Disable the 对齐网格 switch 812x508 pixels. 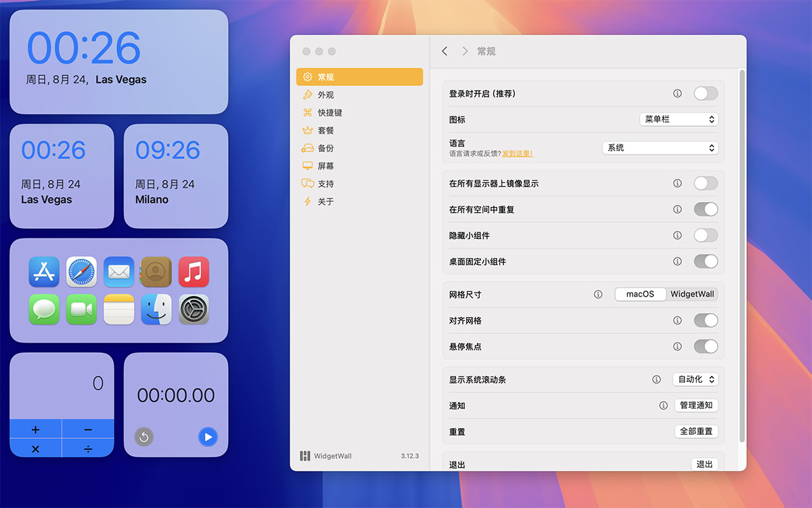pos(706,320)
